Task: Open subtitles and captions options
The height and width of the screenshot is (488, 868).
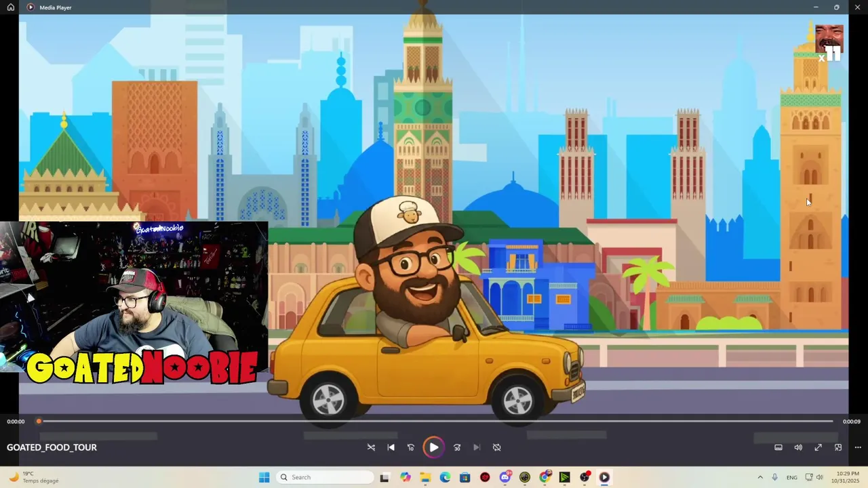Action: (778, 447)
